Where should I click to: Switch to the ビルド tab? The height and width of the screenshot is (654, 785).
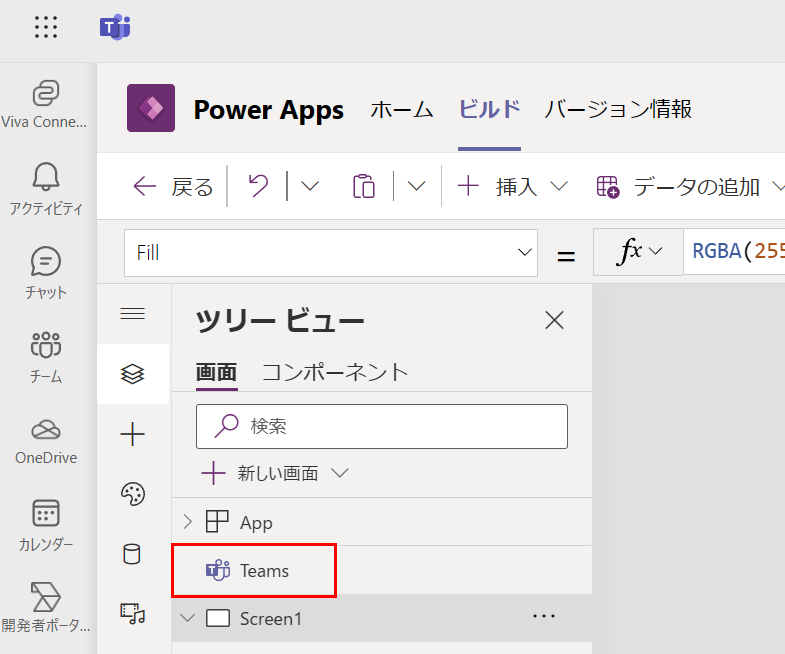point(489,109)
